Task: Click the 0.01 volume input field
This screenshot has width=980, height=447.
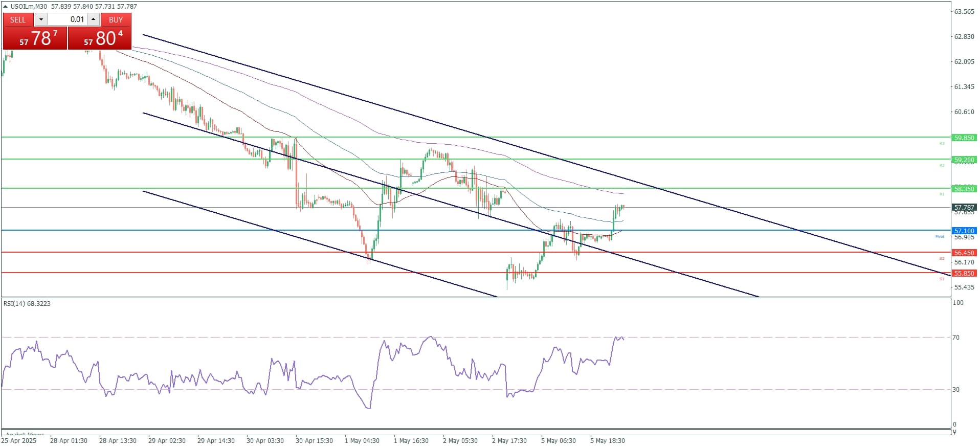Action: [x=67, y=19]
